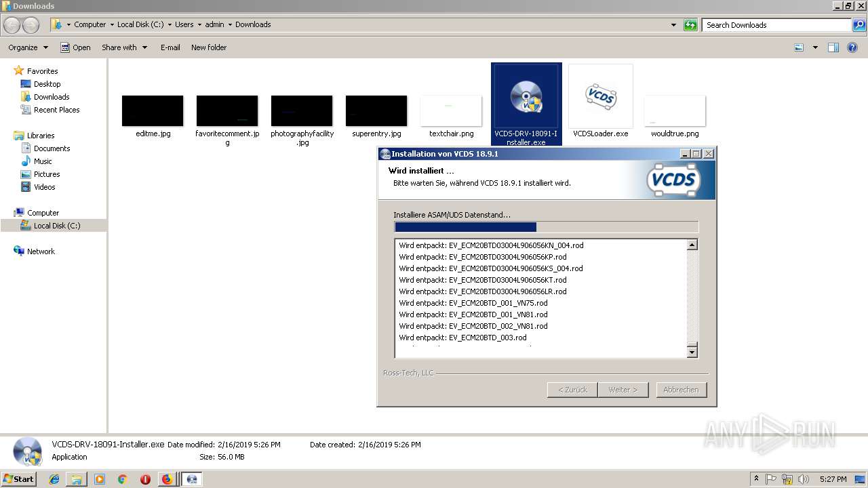Image resolution: width=868 pixels, height=488 pixels.
Task: Select the textchair.png thumbnail
Action: pos(451,110)
